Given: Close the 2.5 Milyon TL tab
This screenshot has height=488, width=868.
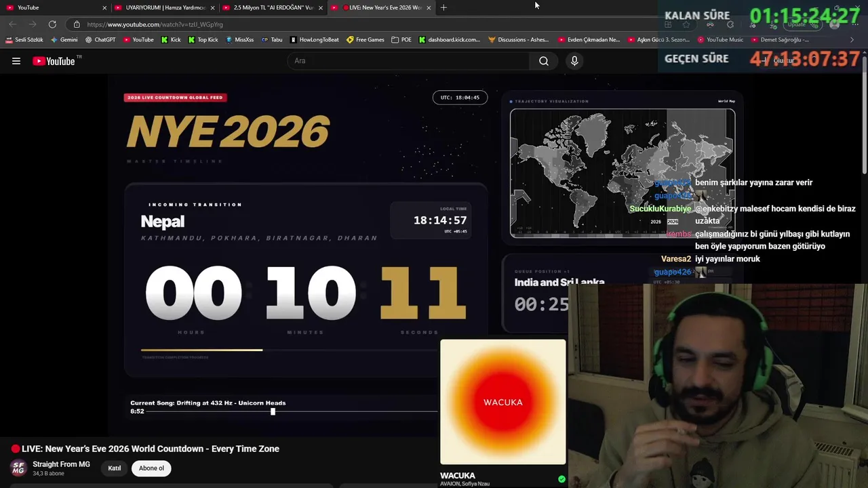Looking at the screenshot, I should coord(320,7).
